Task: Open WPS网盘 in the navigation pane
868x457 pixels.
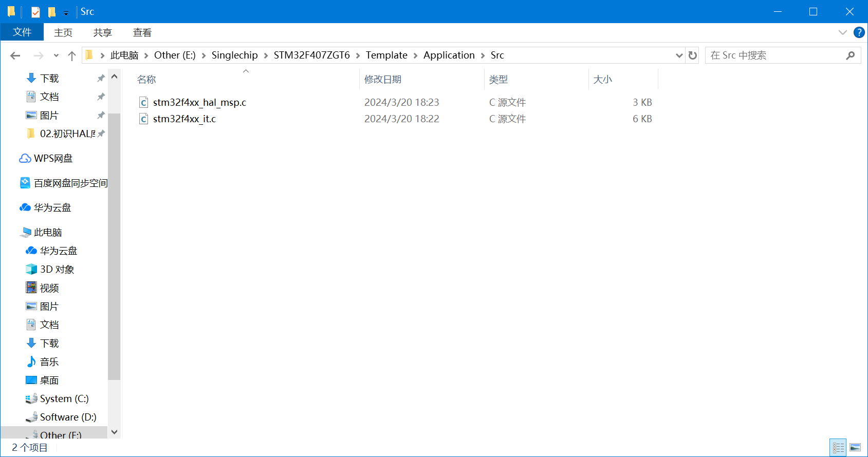Action: [53, 158]
